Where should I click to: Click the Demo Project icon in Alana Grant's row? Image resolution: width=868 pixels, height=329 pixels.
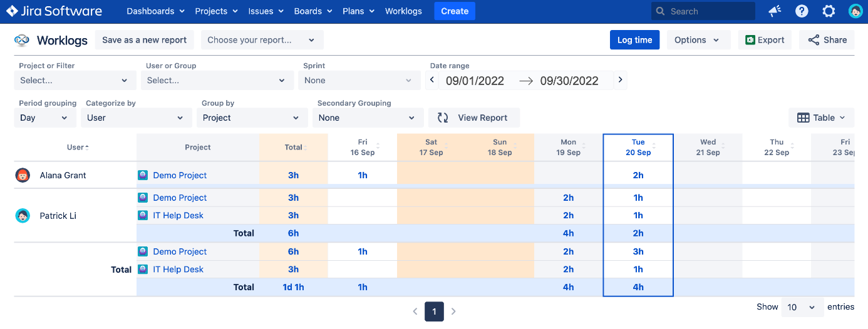click(x=143, y=175)
